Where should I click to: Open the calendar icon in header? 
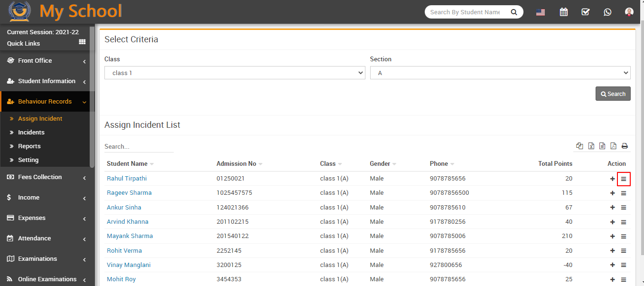coord(563,12)
